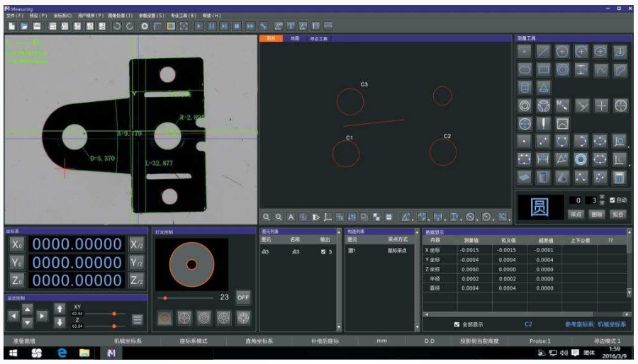
Task: Select the line measurement tool
Action: click(x=543, y=51)
